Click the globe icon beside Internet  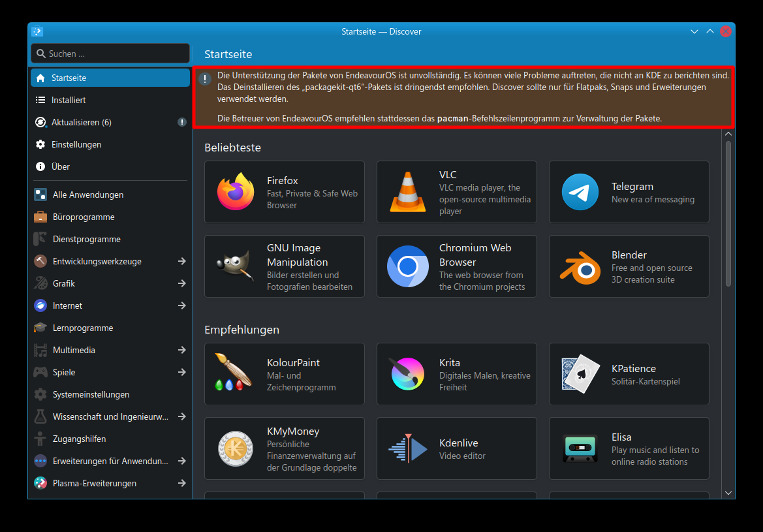40,305
